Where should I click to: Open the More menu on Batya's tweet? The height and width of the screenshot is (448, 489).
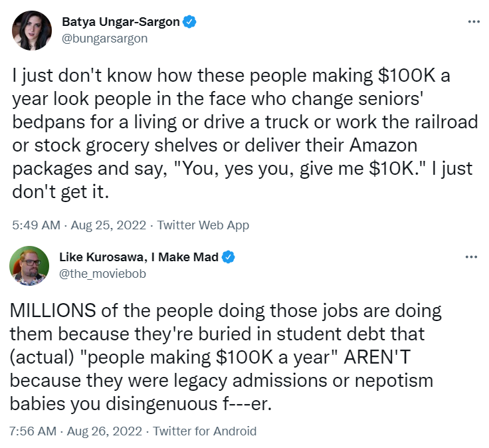473,22
